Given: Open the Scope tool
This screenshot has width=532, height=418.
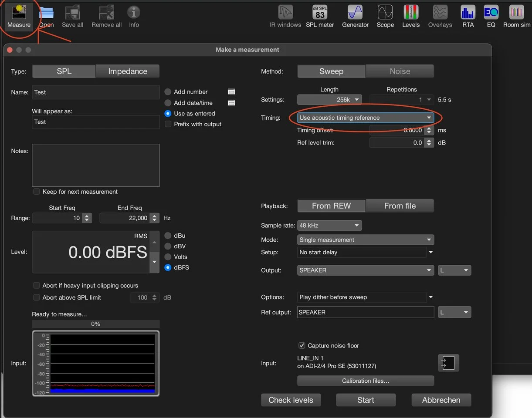Looking at the screenshot, I should click(385, 17).
